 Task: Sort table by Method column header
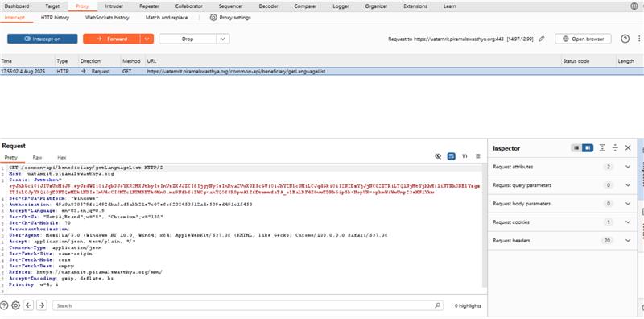(133, 61)
